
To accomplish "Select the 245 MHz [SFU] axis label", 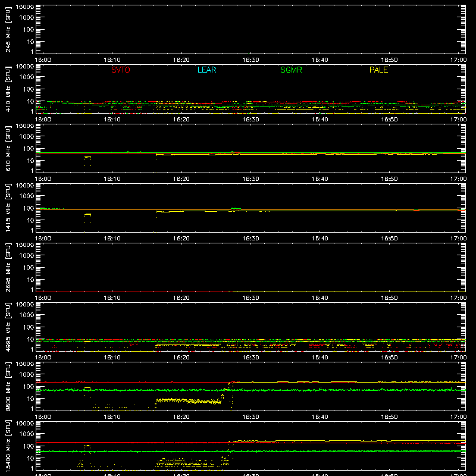I will 8,29.
